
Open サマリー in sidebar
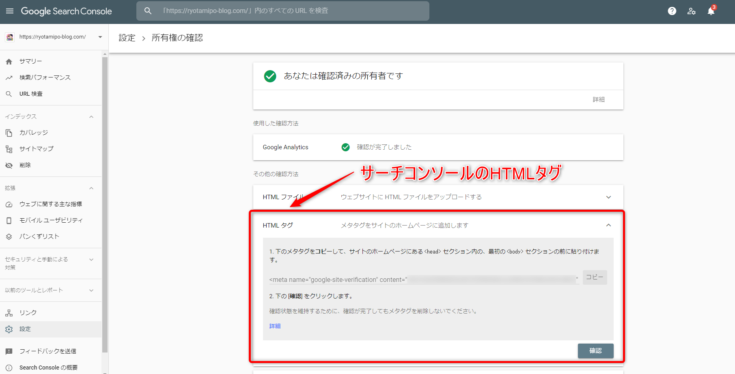click(x=30, y=61)
